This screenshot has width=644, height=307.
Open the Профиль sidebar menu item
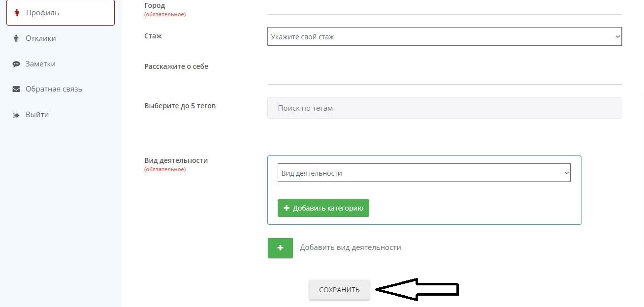42,13
